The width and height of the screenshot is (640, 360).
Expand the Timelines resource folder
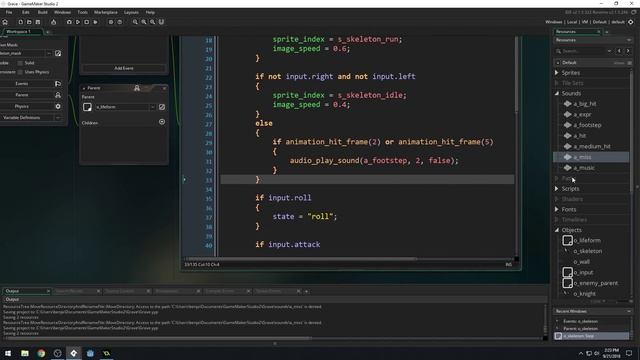click(x=557, y=220)
